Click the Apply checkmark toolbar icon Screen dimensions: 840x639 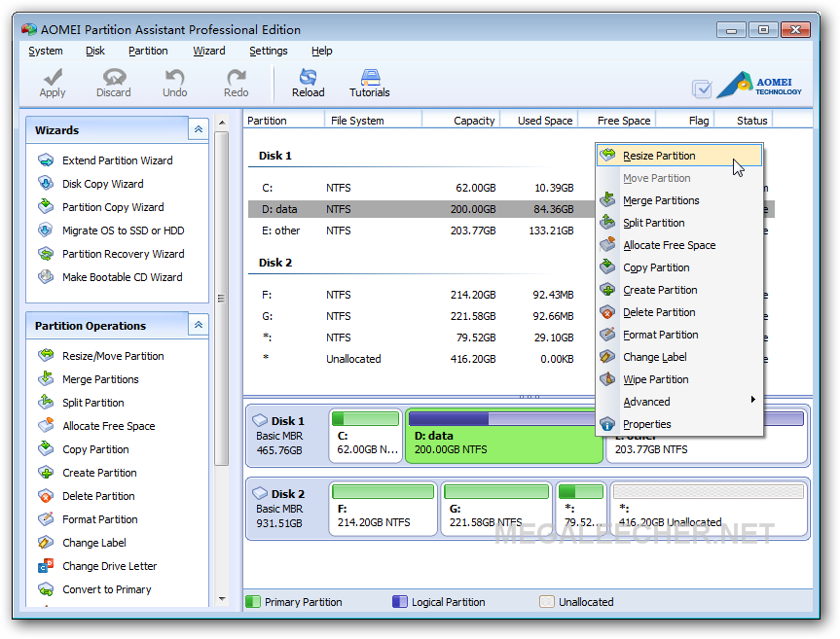[53, 78]
